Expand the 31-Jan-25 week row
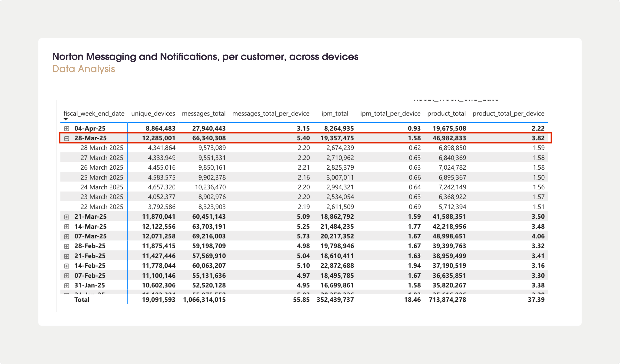Viewport: 620px width, 364px height. click(66, 286)
